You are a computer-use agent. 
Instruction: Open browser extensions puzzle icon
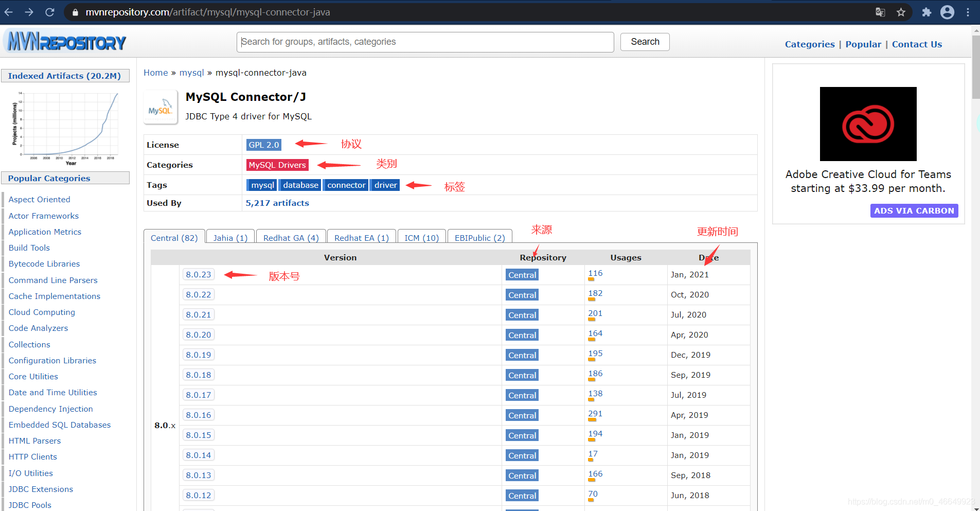926,12
